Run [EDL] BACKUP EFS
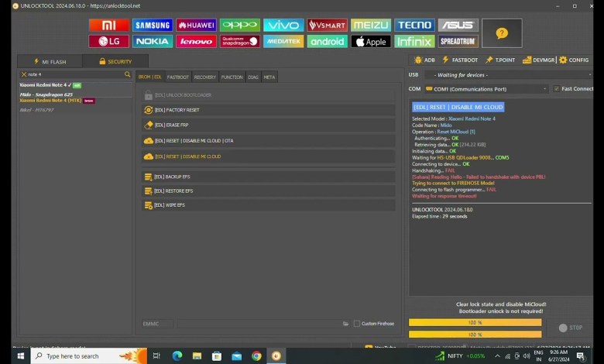 269,177
